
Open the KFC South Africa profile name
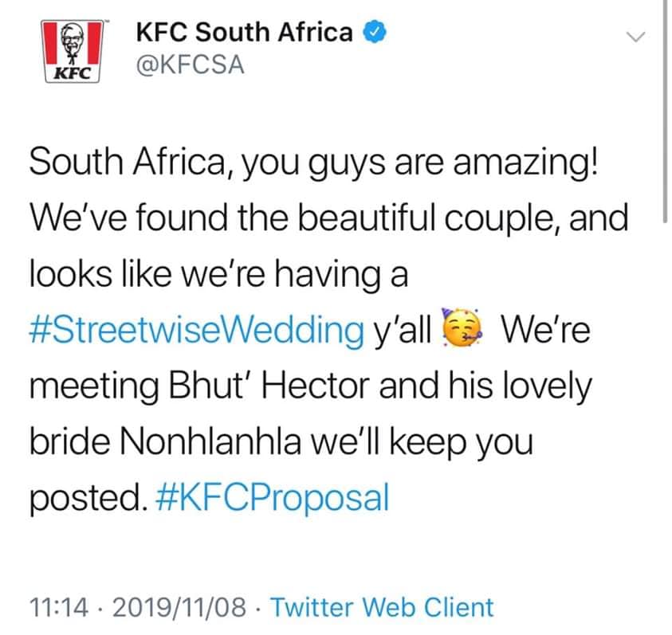click(x=244, y=32)
